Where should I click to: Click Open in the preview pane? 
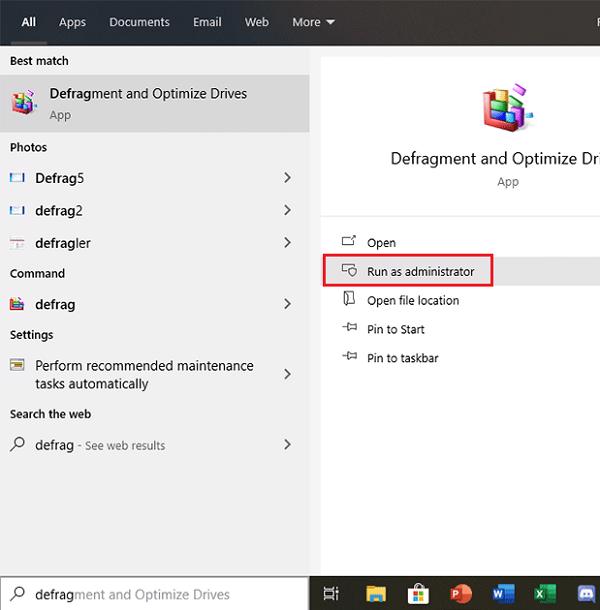pyautogui.click(x=461, y=243)
